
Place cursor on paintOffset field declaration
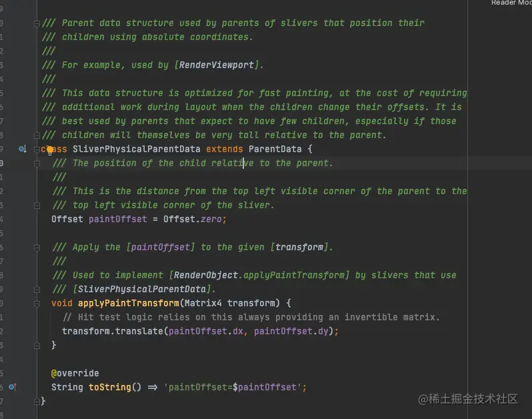[118, 219]
